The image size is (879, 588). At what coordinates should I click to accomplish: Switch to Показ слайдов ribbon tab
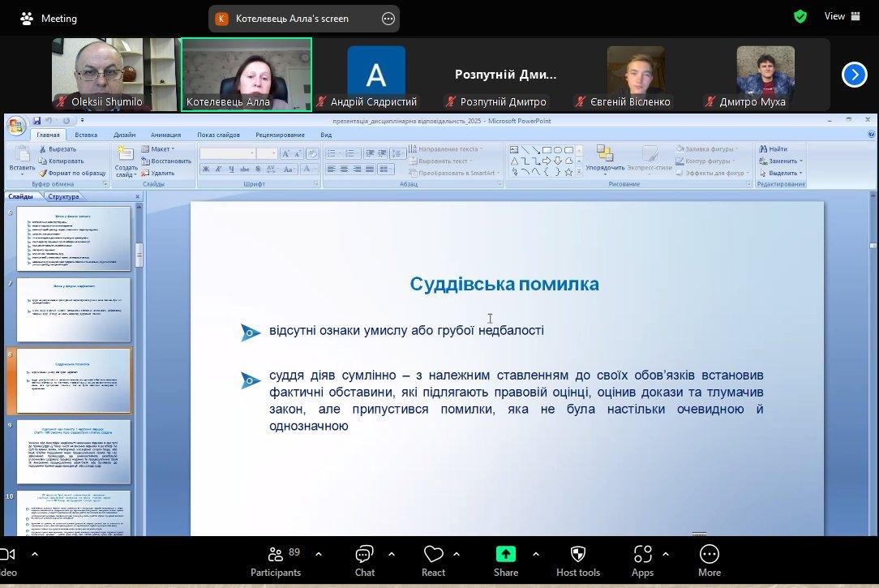click(218, 135)
